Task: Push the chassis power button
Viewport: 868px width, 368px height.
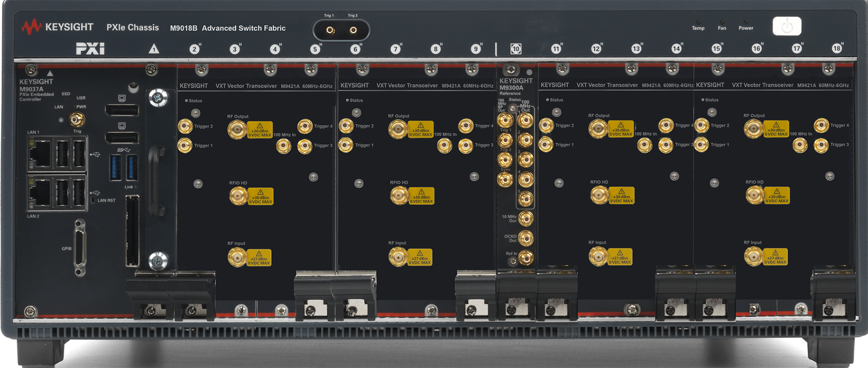Action: pyautogui.click(x=787, y=26)
